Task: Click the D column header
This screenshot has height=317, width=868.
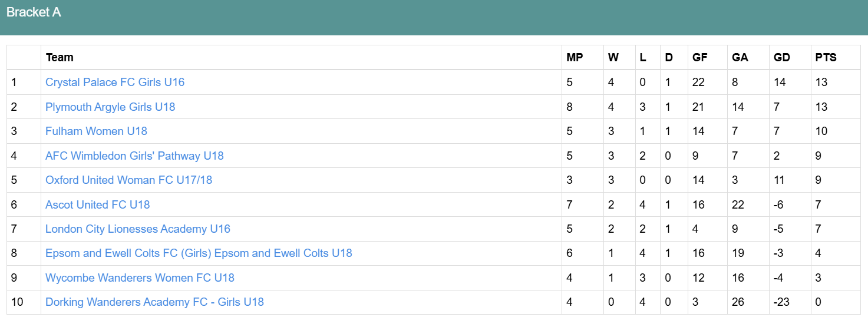Action: coord(668,57)
